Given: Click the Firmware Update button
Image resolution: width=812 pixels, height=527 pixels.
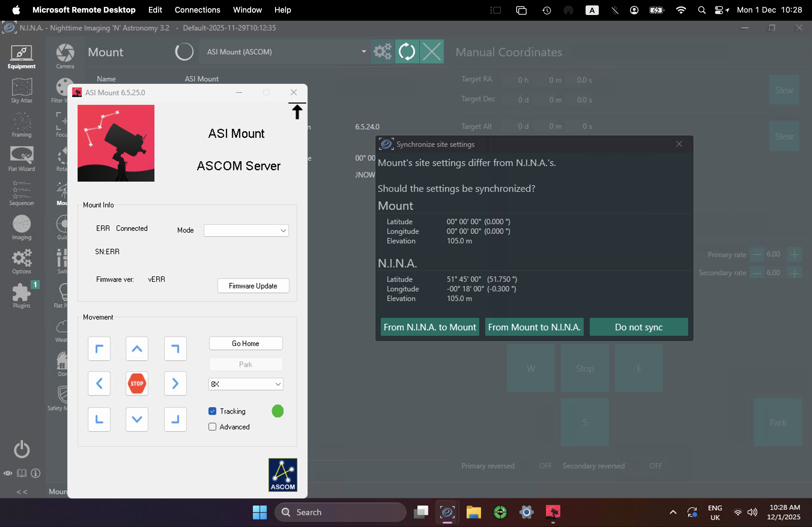Looking at the screenshot, I should [x=253, y=286].
